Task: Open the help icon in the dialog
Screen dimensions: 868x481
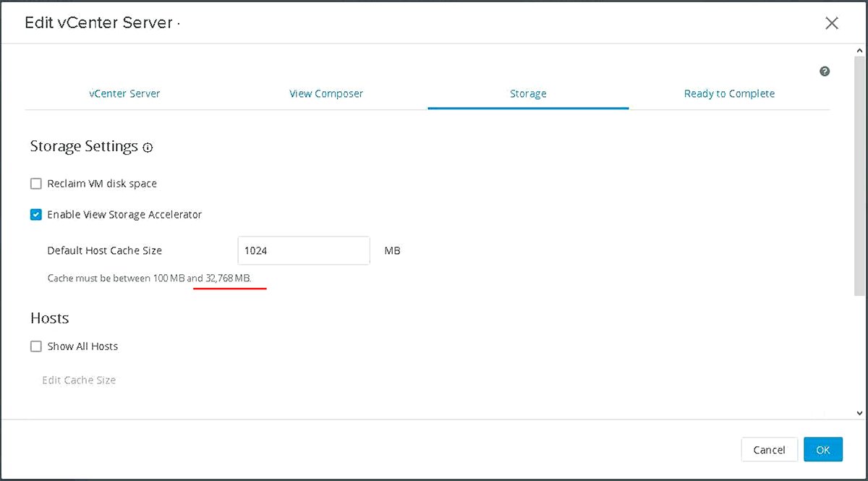Action: (825, 71)
